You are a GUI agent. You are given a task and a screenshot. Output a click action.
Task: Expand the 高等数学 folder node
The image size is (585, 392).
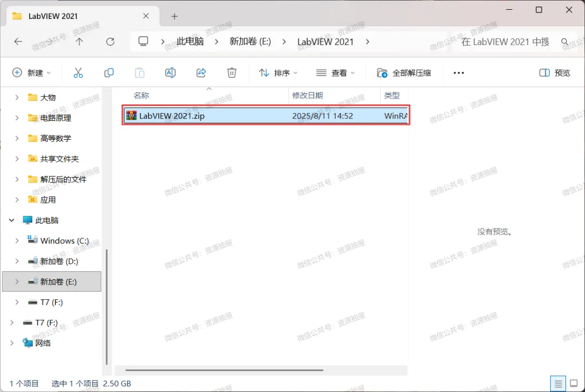pyautogui.click(x=17, y=139)
